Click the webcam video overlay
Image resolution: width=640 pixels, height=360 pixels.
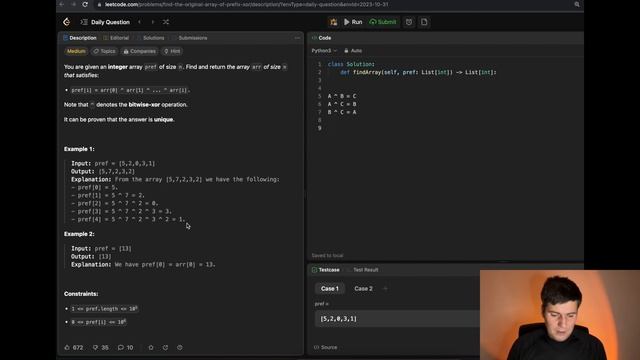[560, 315]
